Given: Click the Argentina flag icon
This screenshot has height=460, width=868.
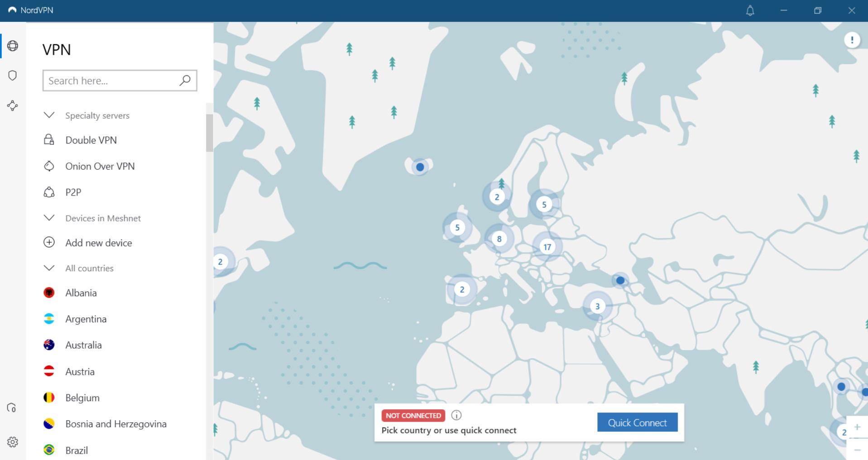Looking at the screenshot, I should [49, 319].
